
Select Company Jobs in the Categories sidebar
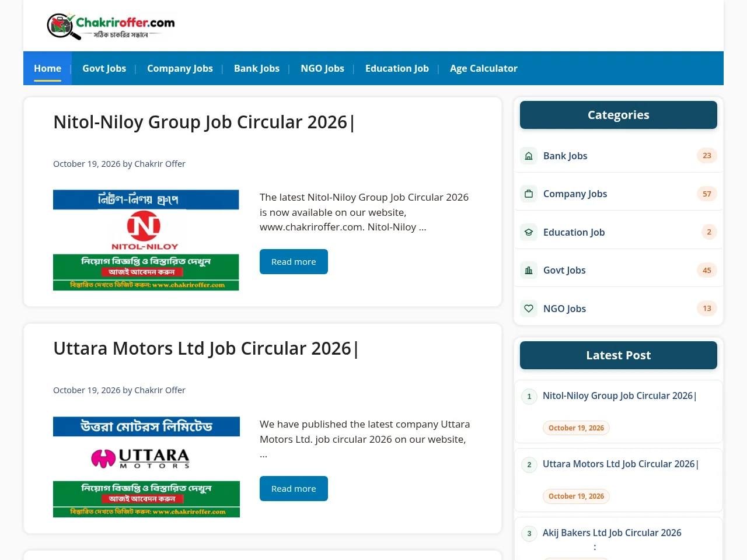[575, 194]
